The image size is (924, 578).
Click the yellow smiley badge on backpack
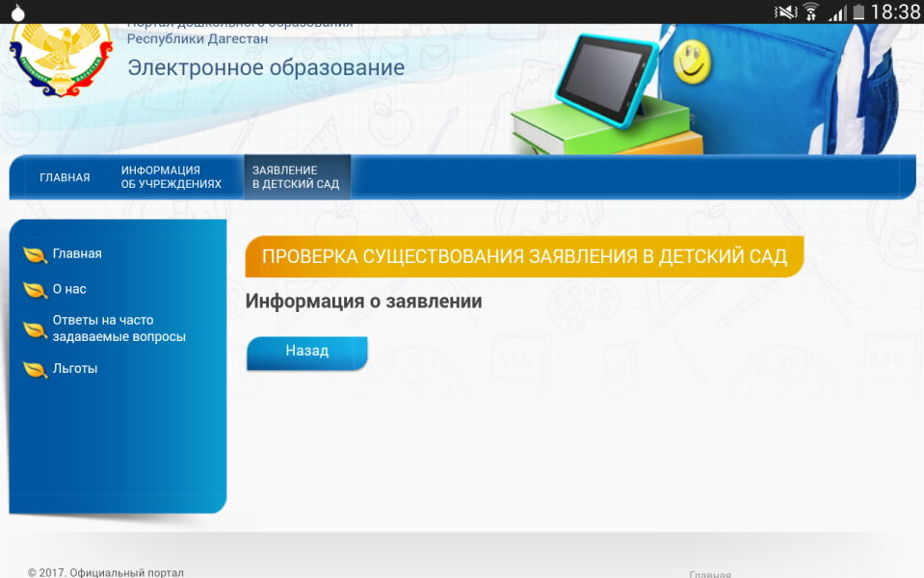point(691,62)
